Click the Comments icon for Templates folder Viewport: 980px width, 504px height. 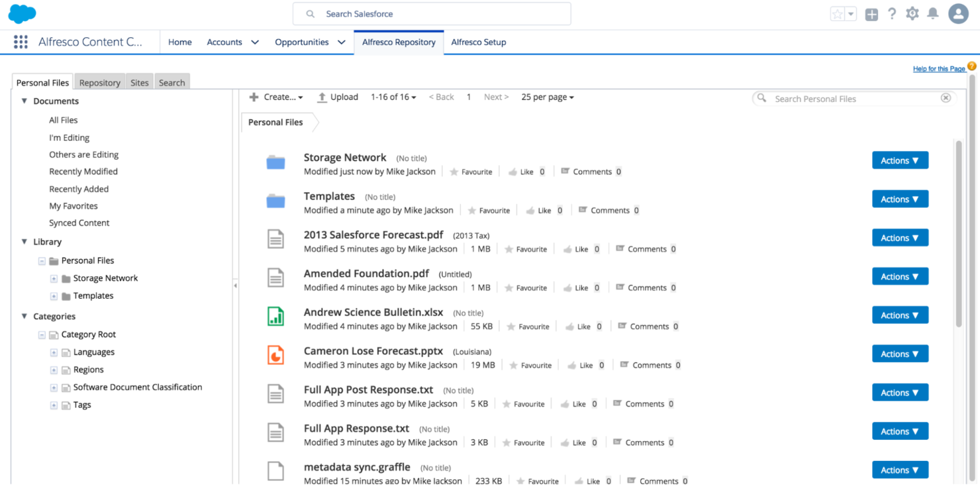pos(583,210)
